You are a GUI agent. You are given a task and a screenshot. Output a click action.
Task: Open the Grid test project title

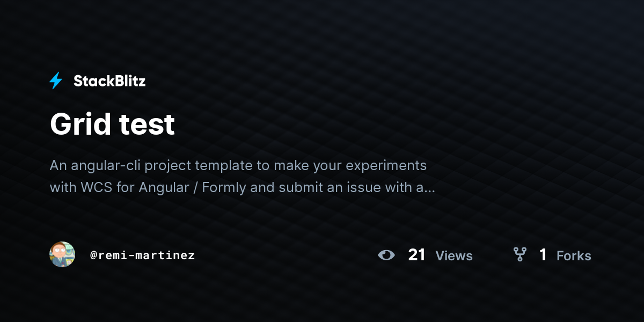click(112, 125)
